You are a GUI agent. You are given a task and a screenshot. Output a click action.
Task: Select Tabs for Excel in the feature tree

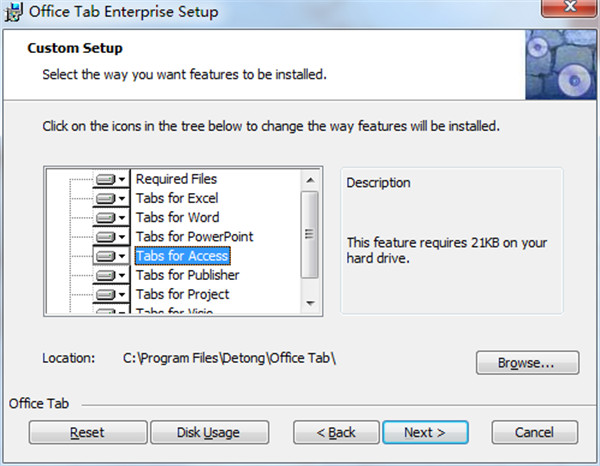click(x=176, y=198)
